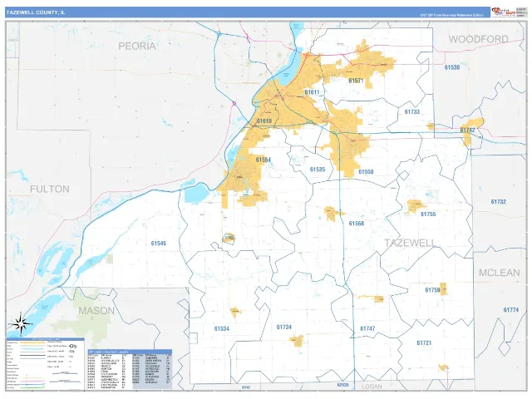Click ZIP code label 61554
This screenshot has width=532, height=399.
point(263,160)
